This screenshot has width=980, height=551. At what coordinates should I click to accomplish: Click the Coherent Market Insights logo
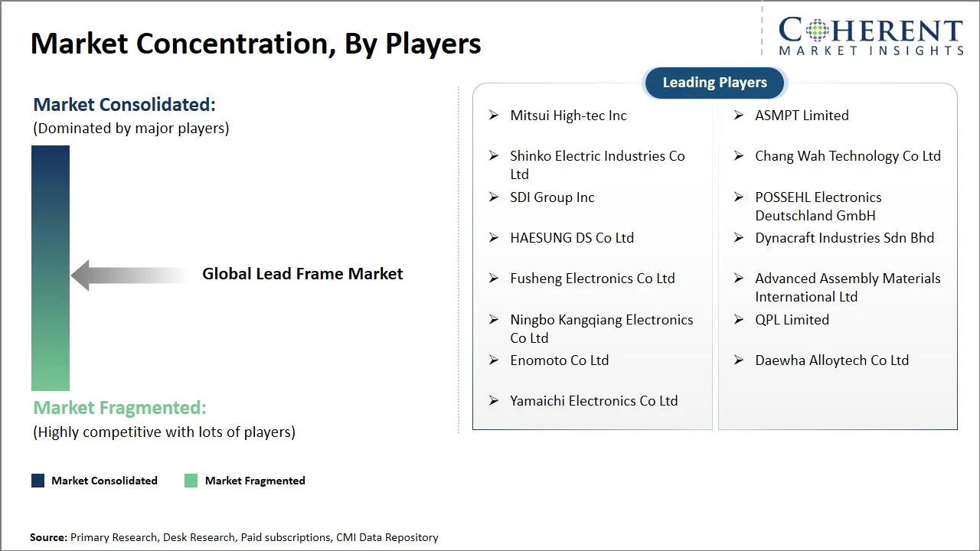871,36
